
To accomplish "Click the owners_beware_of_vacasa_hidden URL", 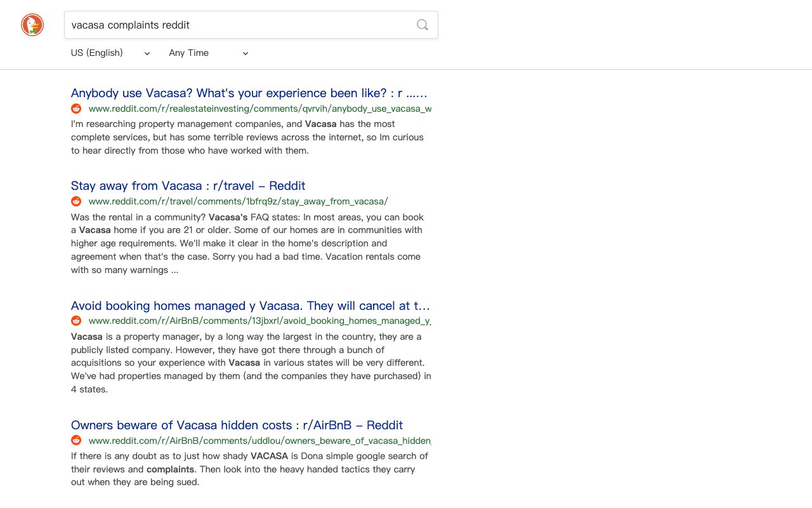I will click(260, 440).
